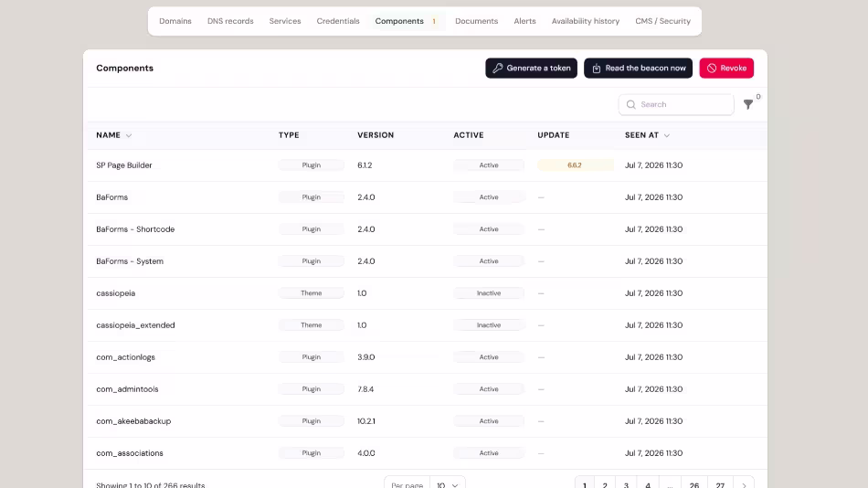Image resolution: width=868 pixels, height=488 pixels.
Task: Click the Revoke button
Action: 726,69
